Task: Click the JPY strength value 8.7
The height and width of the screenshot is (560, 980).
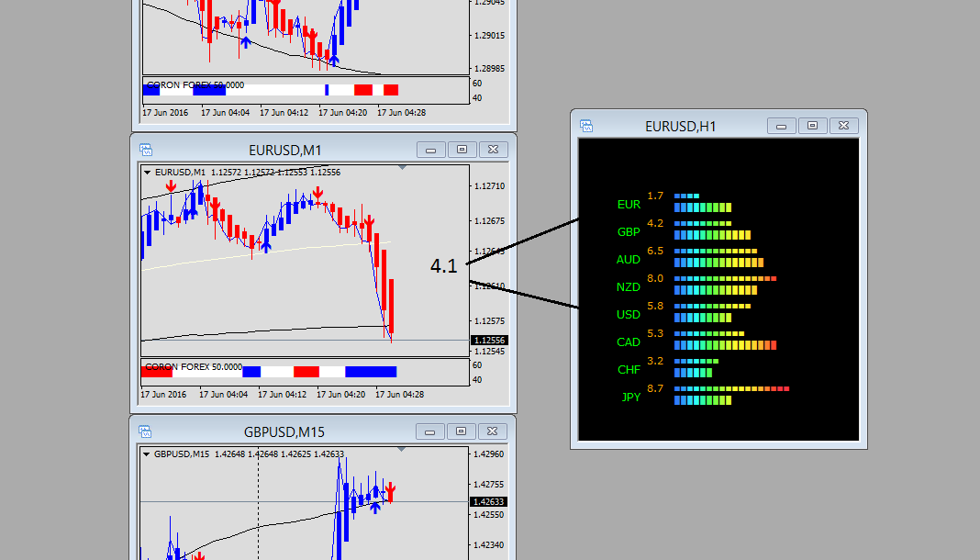Action: point(655,388)
